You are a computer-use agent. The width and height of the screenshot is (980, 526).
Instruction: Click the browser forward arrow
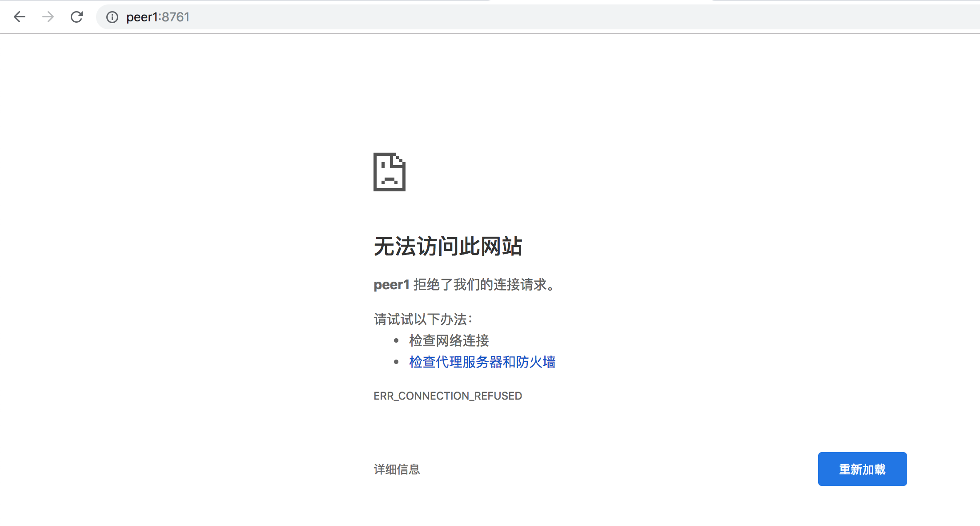point(48,17)
